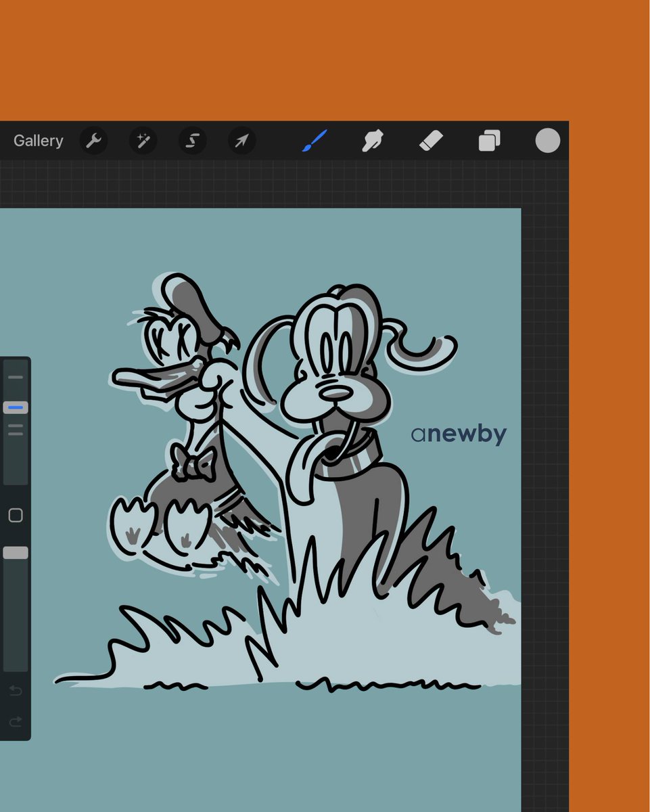Select the Eraser tool

pos(431,141)
